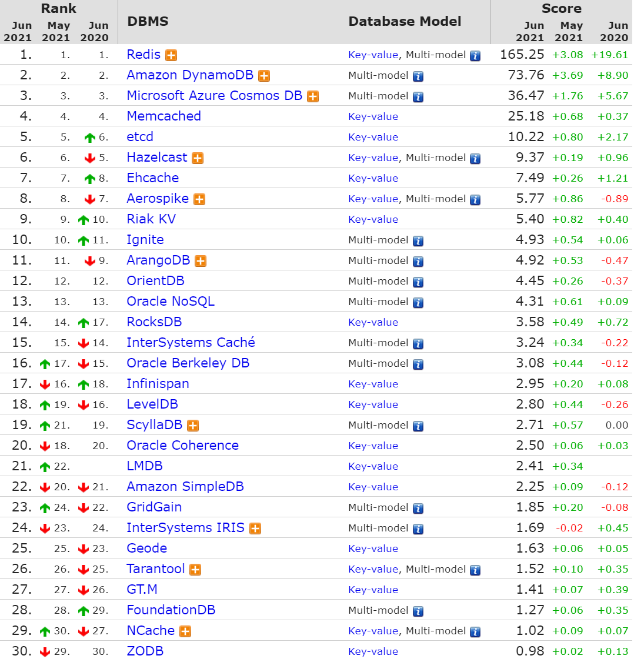Click the plus icon beside InterSystems IRIS
Image resolution: width=644 pixels, height=659 pixels.
[x=255, y=529]
